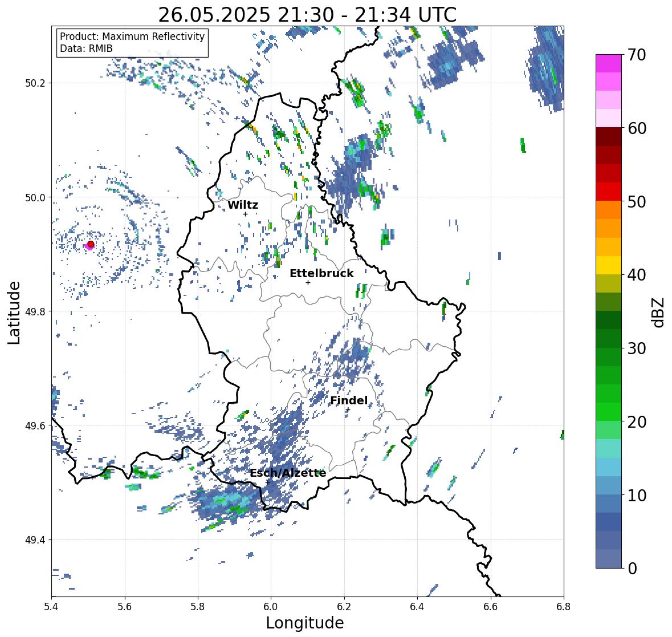672x637 pixels.
Task: Click the plus marker below the Ettelbruck label
Action: [308, 282]
